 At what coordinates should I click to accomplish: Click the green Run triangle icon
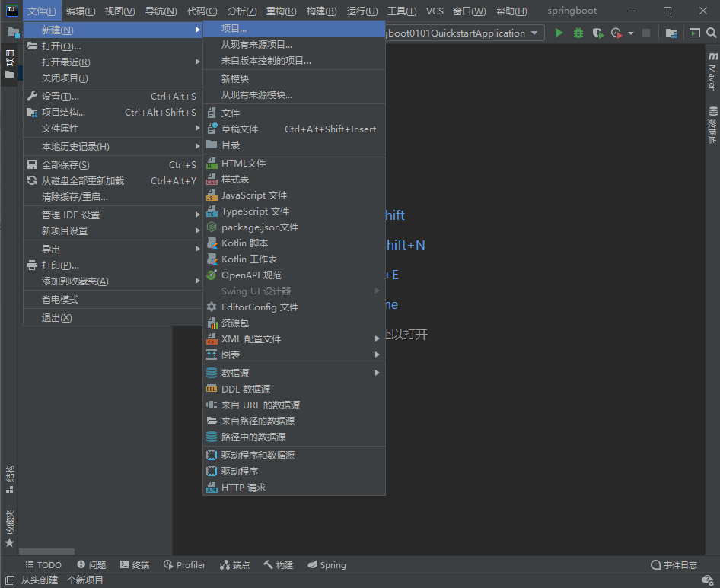pos(559,33)
